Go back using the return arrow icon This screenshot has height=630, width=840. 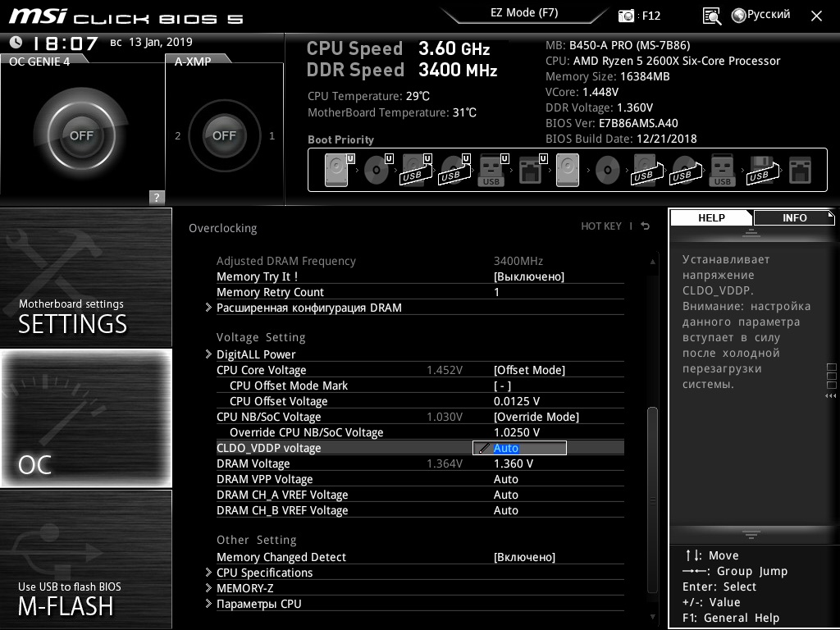coord(645,226)
